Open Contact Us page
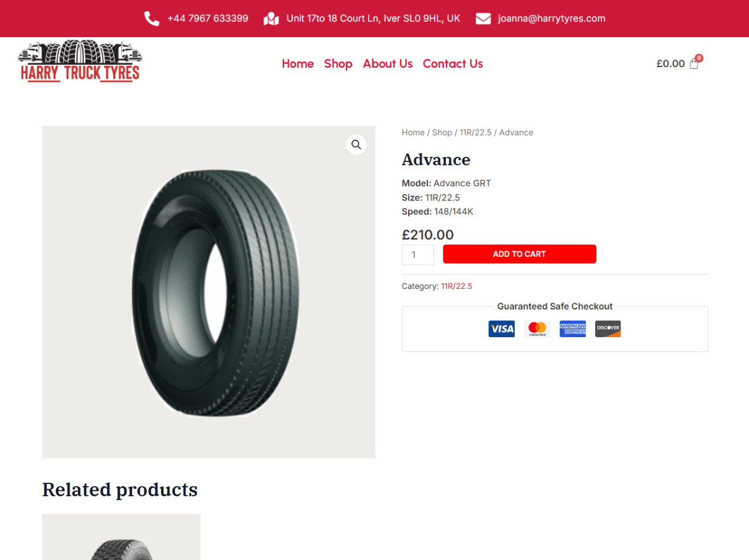The height and width of the screenshot is (560, 749). [x=453, y=64]
